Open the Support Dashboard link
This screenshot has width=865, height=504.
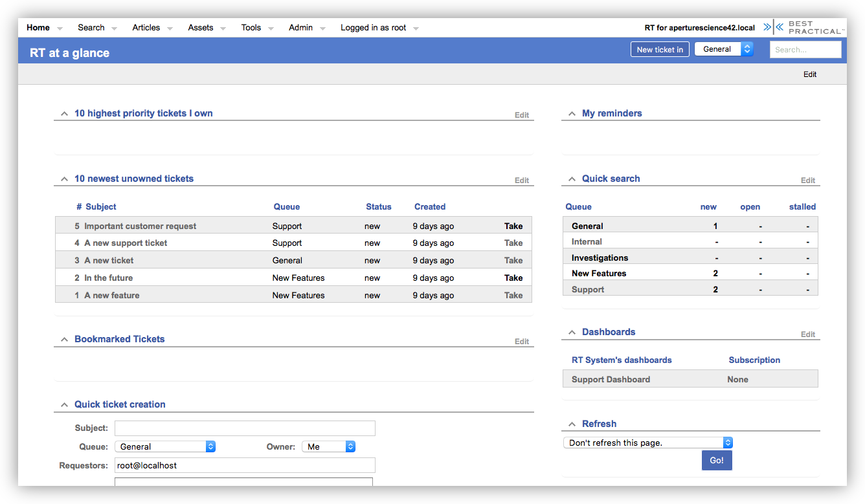tap(611, 380)
